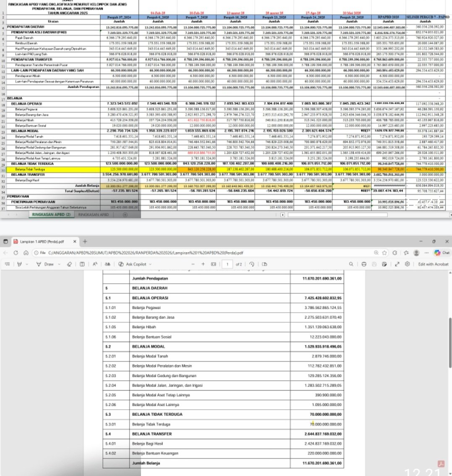
Task: Open the PDF table of contents icon
Action: coord(7,264)
